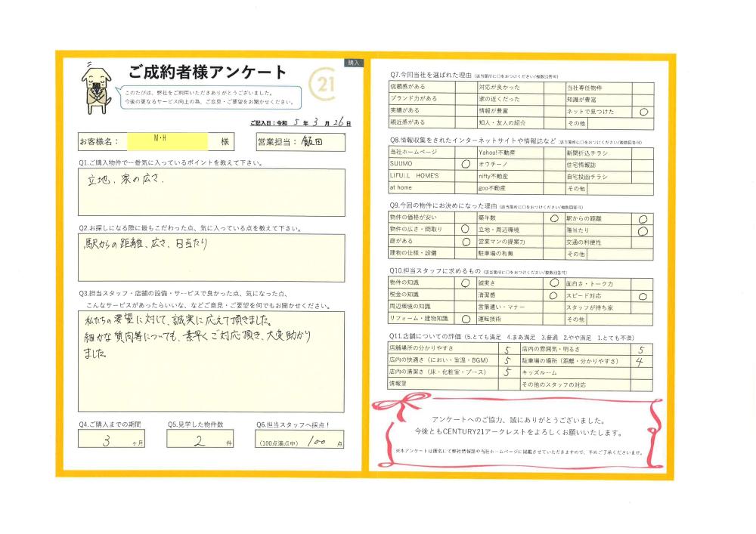Click the Q5 viewed-properties box showing 2

(x=200, y=439)
